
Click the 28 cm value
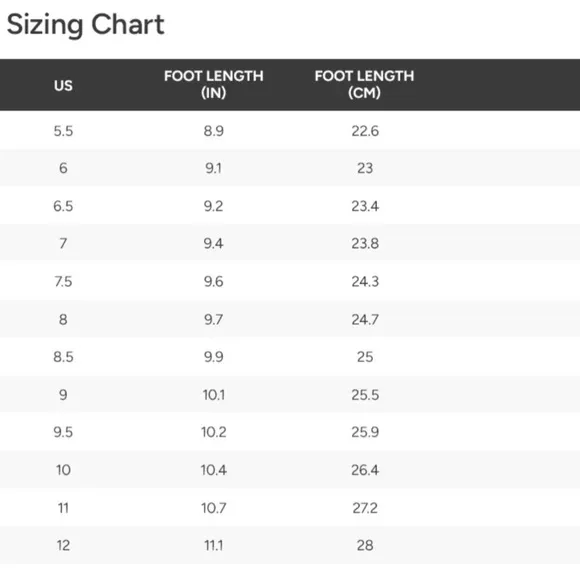click(365, 545)
